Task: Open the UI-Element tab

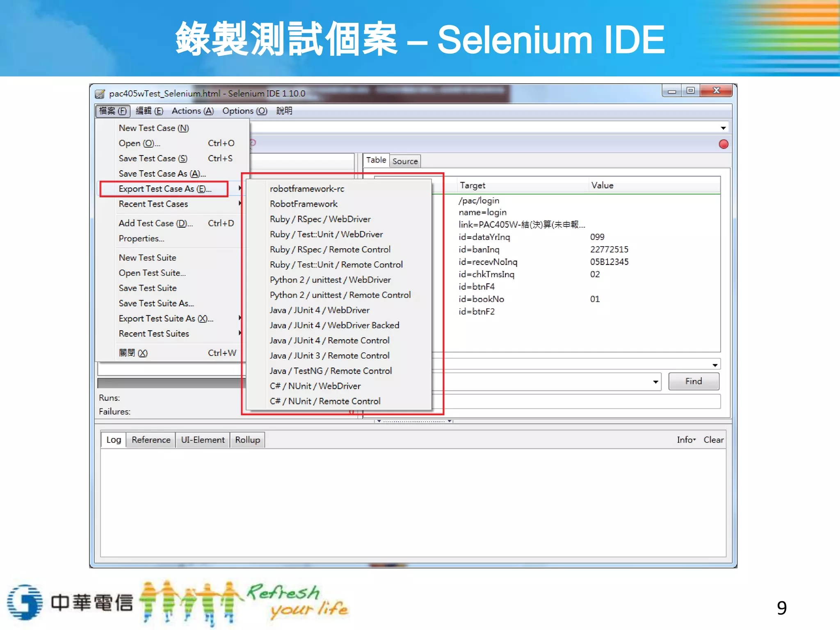Action: (x=203, y=440)
